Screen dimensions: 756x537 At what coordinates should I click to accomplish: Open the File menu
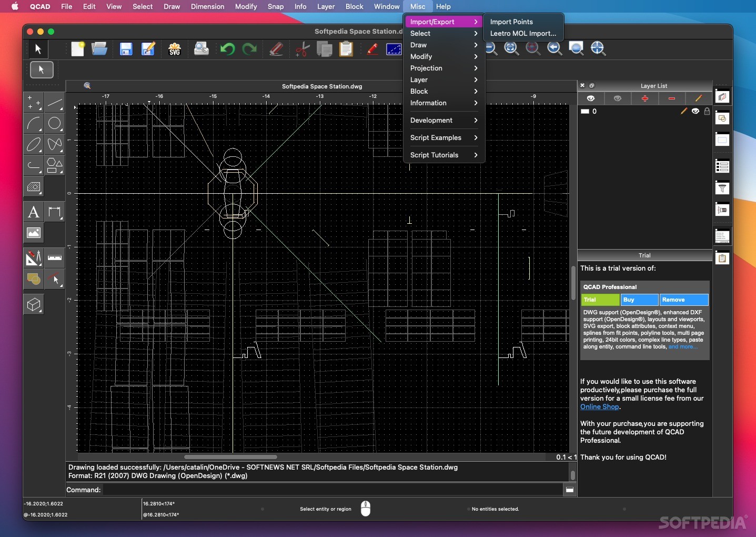pos(67,6)
